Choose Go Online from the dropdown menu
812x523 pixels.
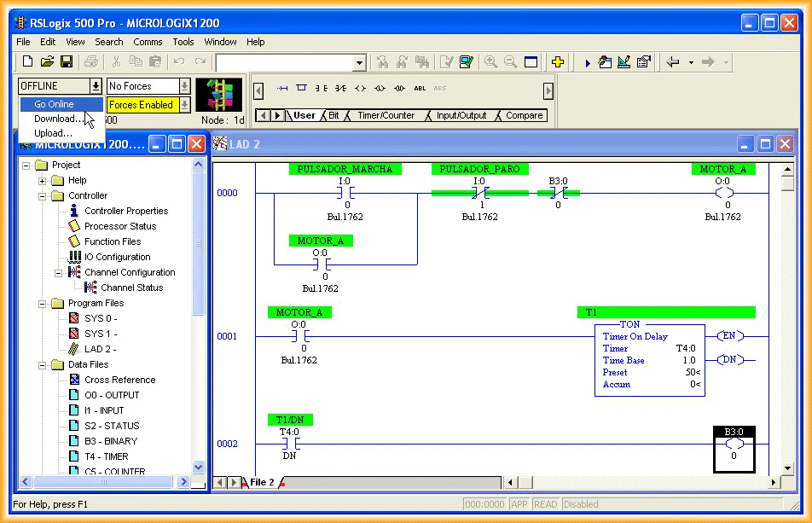click(54, 104)
